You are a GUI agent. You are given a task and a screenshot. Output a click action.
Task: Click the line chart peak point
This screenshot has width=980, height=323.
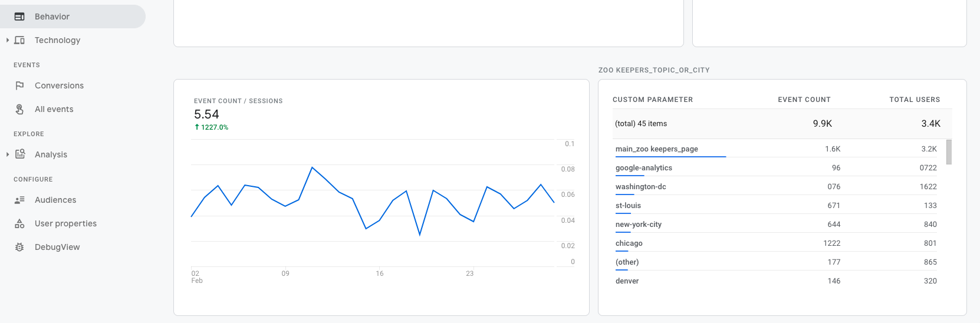(312, 167)
